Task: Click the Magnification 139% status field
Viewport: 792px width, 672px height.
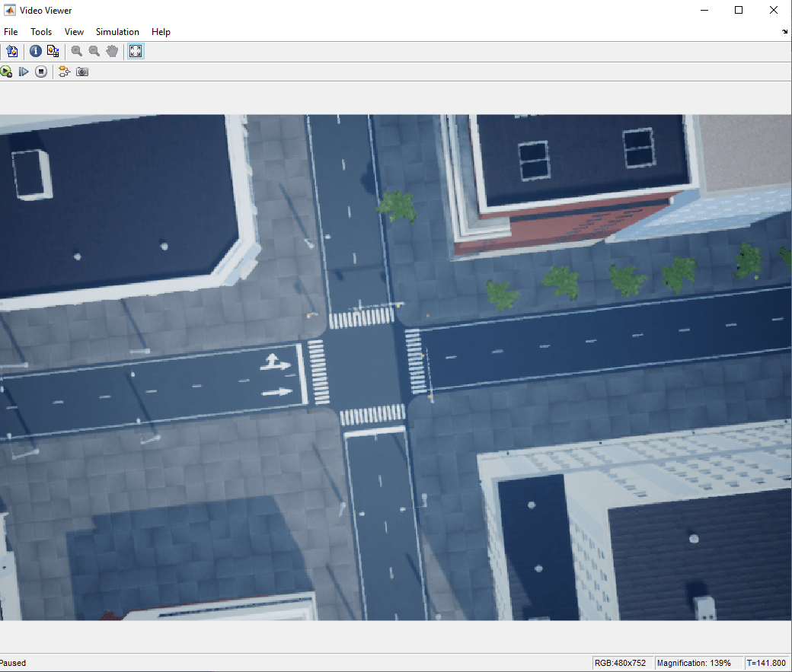Action: tap(697, 663)
